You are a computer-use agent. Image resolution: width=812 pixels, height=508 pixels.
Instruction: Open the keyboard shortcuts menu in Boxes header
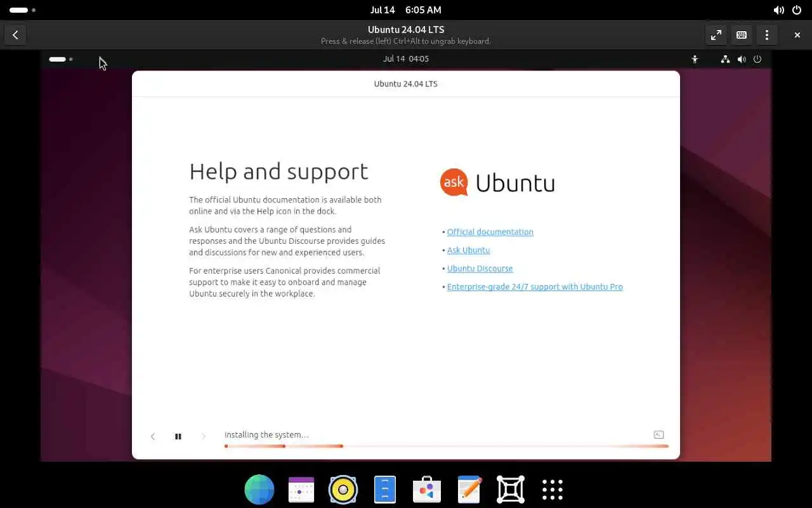[x=742, y=35]
